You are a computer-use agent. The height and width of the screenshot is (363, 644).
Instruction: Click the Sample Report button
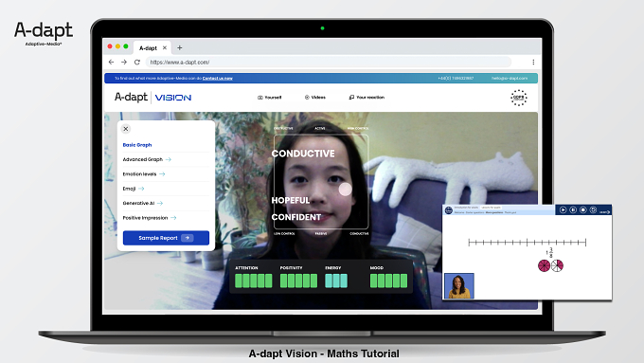(x=166, y=238)
